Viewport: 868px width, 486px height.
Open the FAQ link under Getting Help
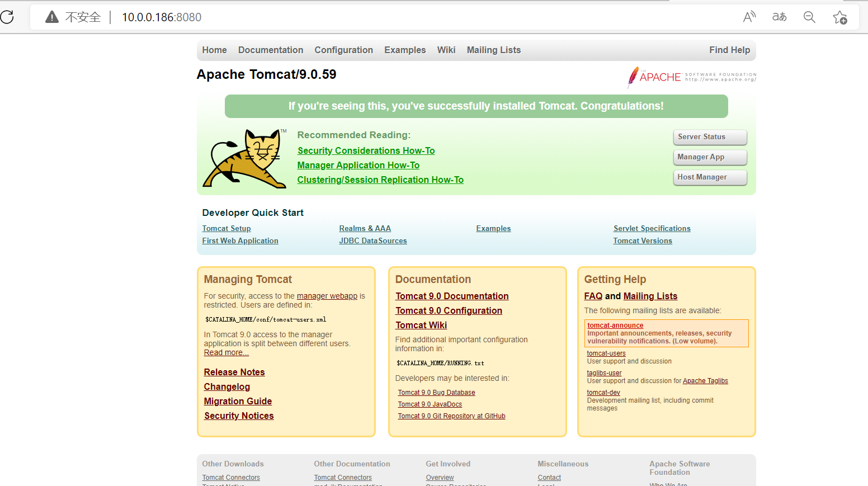point(593,296)
